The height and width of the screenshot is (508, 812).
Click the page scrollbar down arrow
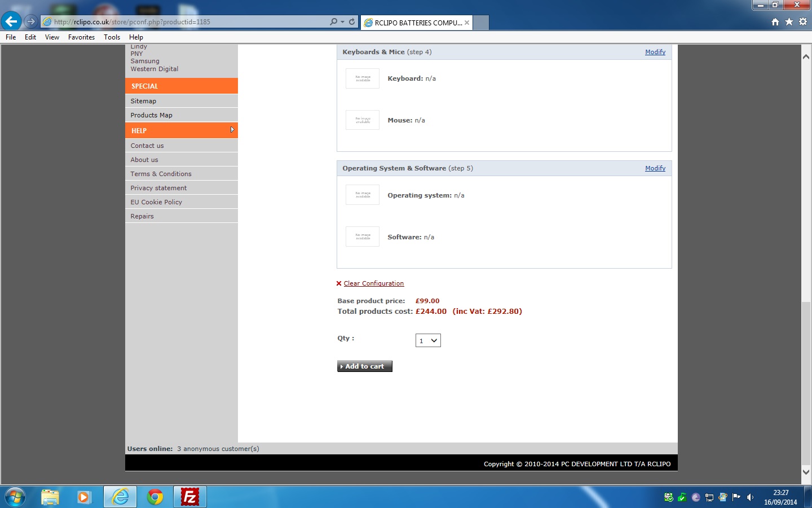806,472
